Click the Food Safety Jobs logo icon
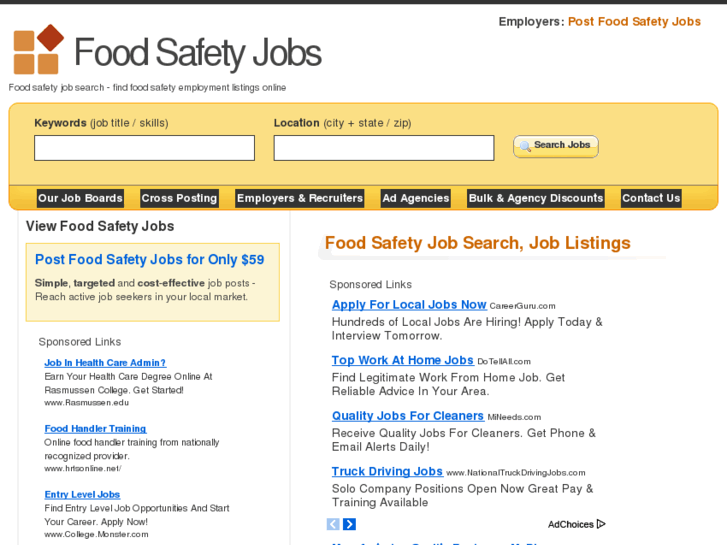The image size is (727, 545). point(38,50)
